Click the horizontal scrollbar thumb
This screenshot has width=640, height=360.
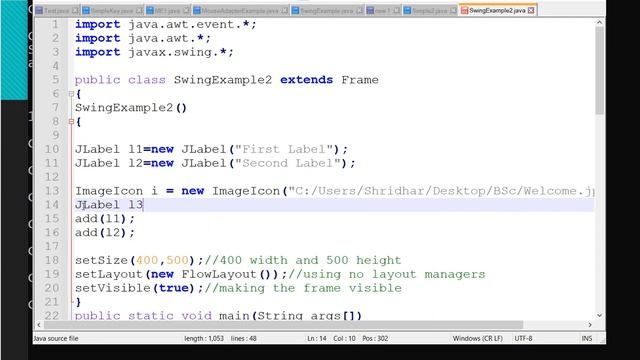(x=283, y=325)
